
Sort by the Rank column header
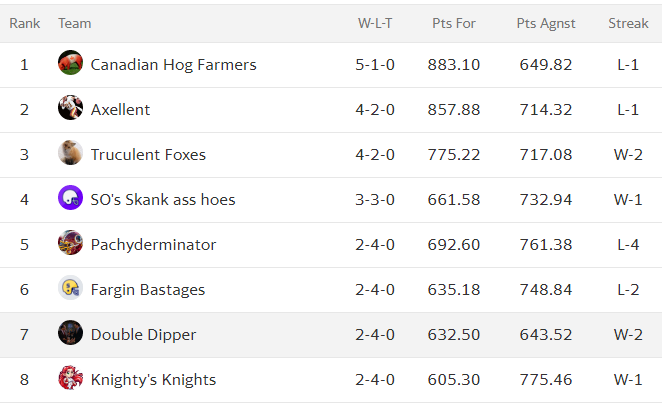click(x=24, y=23)
